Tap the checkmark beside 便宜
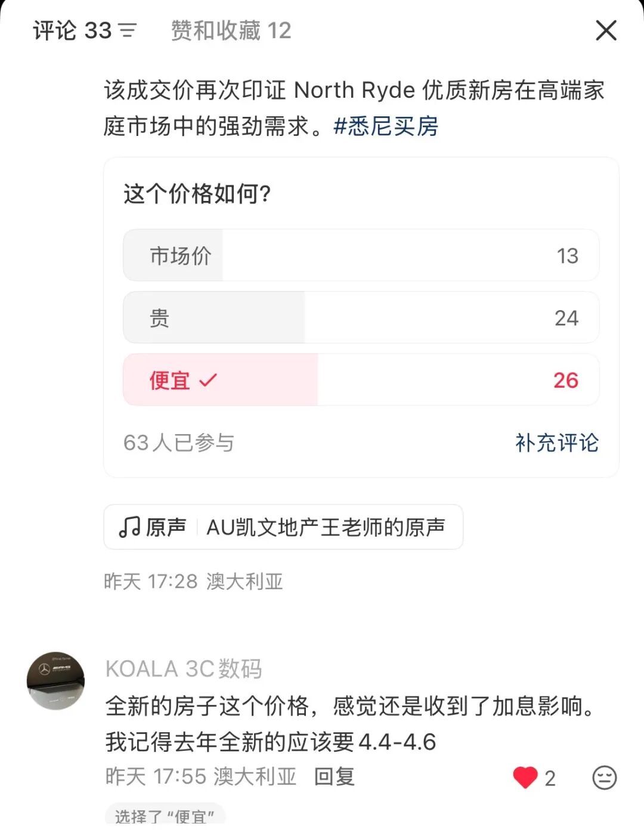This screenshot has width=644, height=836. point(208,380)
